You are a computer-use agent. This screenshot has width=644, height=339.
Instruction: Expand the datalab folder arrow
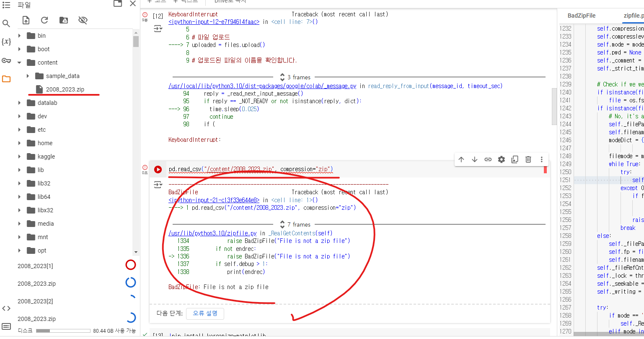(19, 103)
